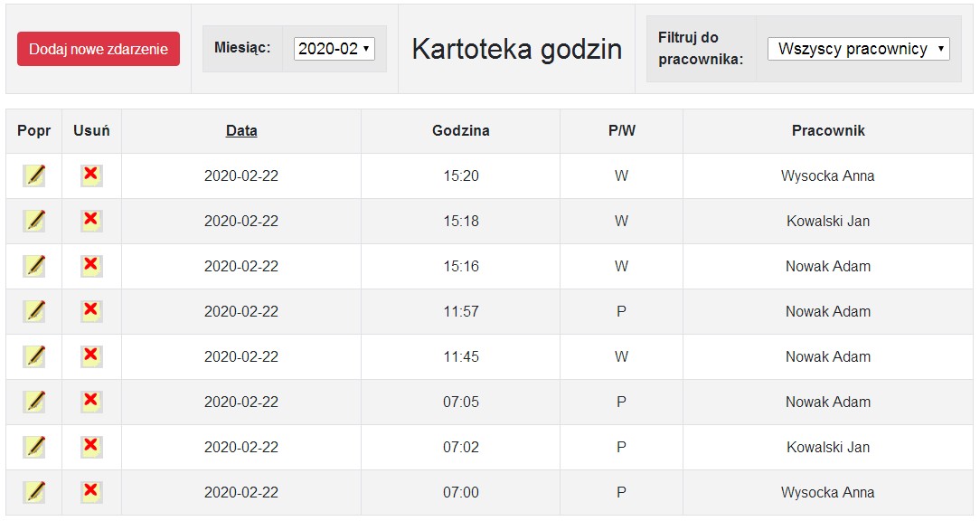The width and height of the screenshot is (980, 521).
Task: Edit the 15:18 Kowalski Jan entry
Action: tap(34, 221)
